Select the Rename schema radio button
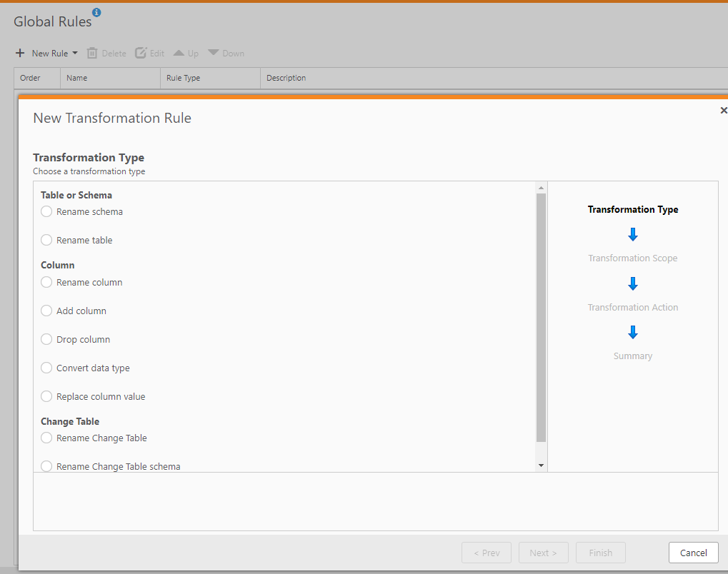 46,211
